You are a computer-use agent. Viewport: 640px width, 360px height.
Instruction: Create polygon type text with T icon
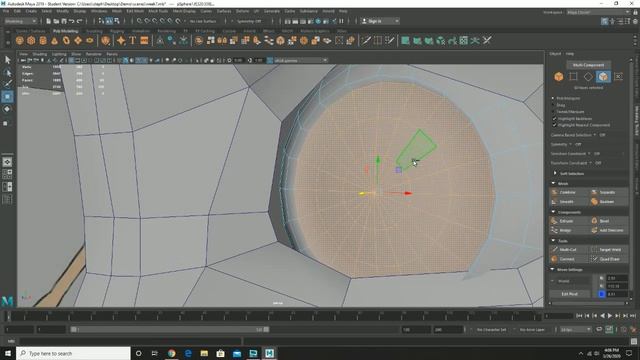tap(132, 40)
